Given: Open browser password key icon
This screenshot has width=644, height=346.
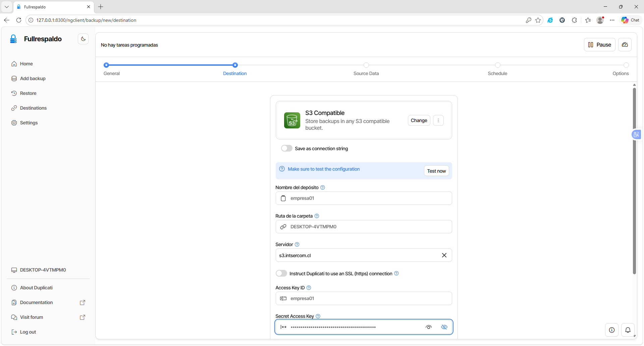Looking at the screenshot, I should pos(529,20).
